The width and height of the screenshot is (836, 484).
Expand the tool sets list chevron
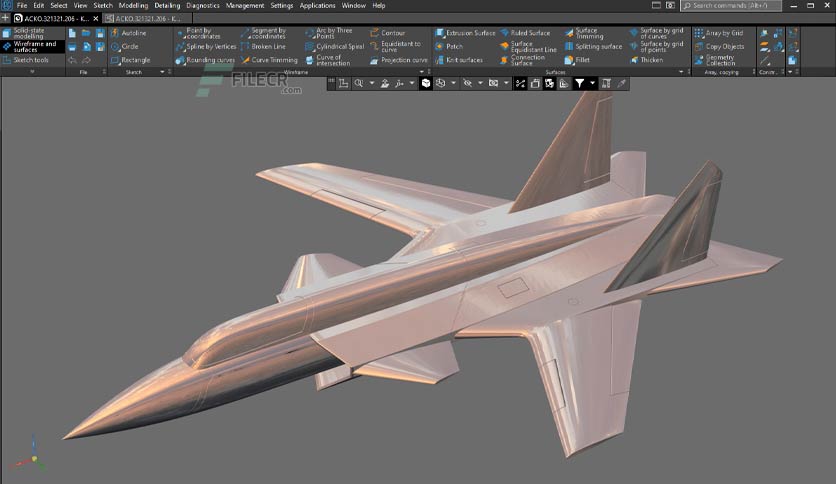pos(32,71)
